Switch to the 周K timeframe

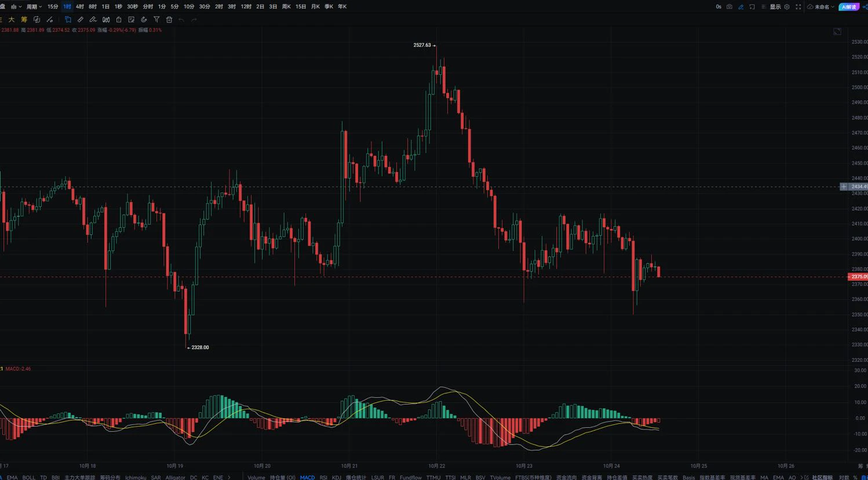coord(286,7)
